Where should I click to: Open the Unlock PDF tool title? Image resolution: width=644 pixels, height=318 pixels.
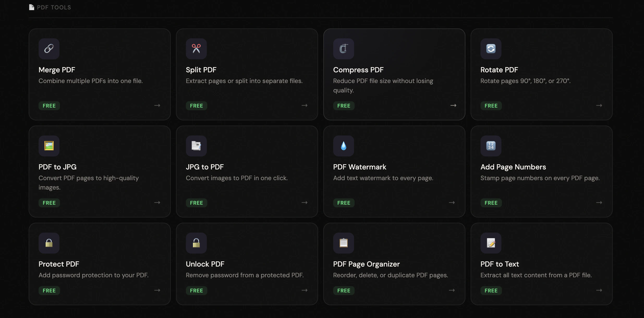coord(205,264)
